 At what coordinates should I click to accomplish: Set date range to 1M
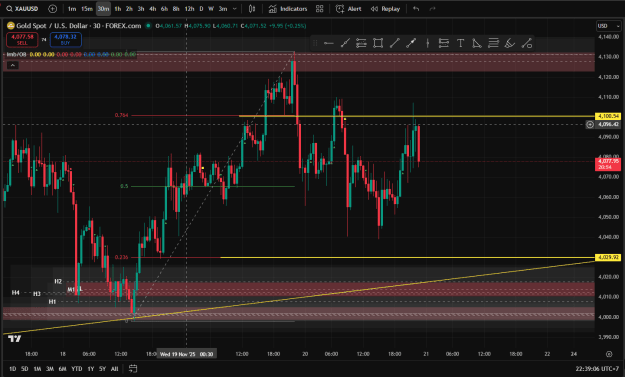point(37,369)
